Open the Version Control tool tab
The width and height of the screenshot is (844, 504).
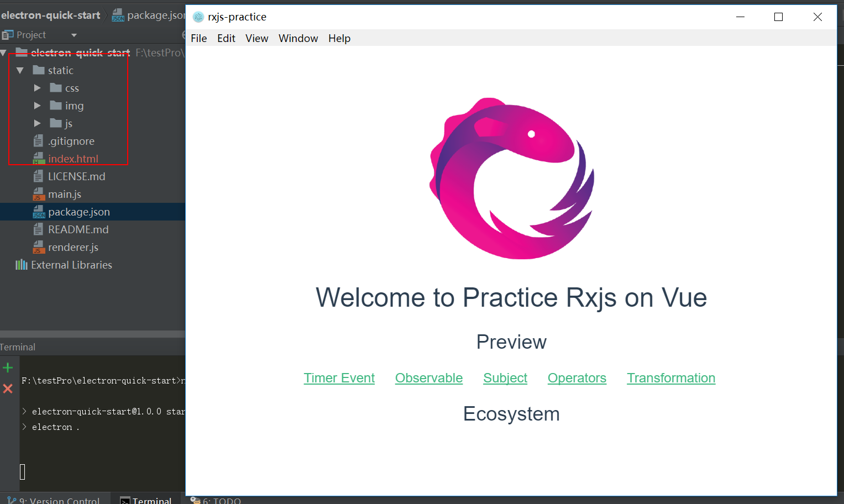click(54, 500)
